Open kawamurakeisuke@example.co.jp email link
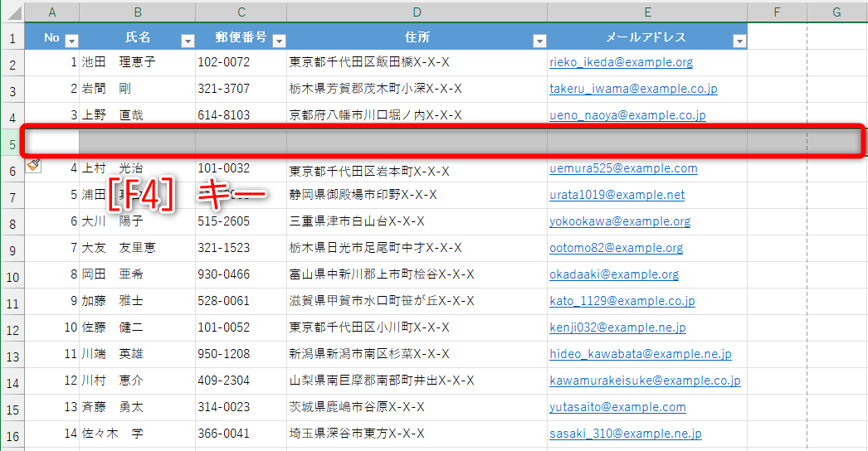 pyautogui.click(x=645, y=381)
